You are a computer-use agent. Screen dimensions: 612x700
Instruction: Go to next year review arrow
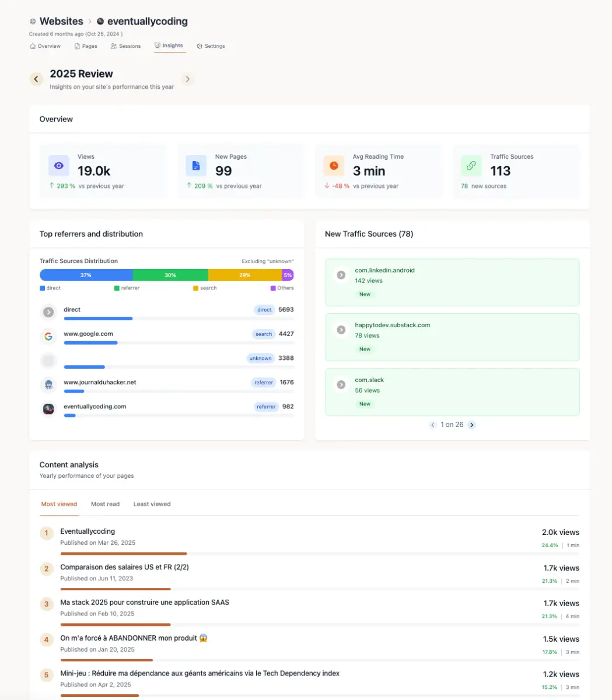187,79
